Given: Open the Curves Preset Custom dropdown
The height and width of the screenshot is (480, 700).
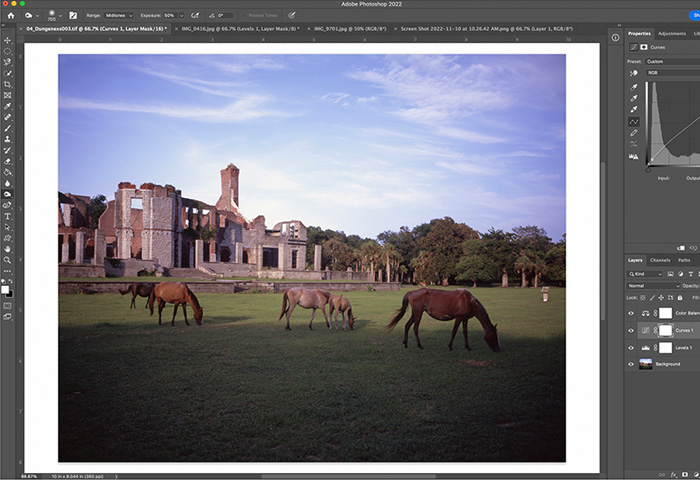Looking at the screenshot, I should point(673,62).
